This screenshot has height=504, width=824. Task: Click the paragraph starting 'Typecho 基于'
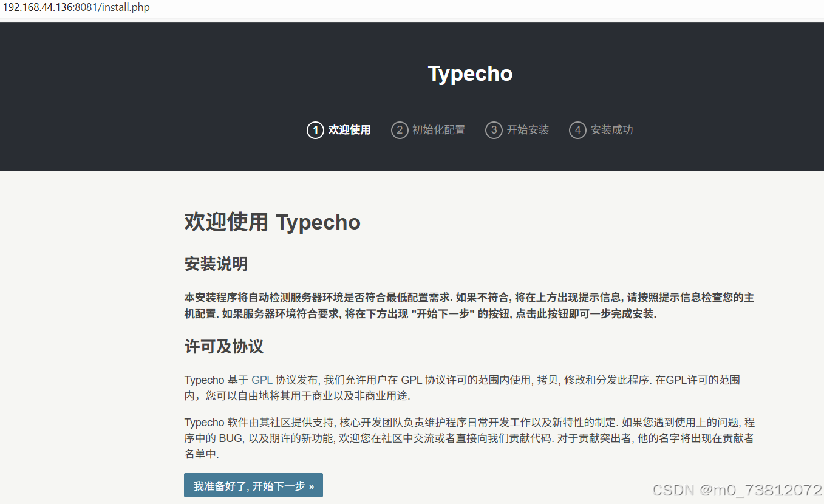point(463,388)
